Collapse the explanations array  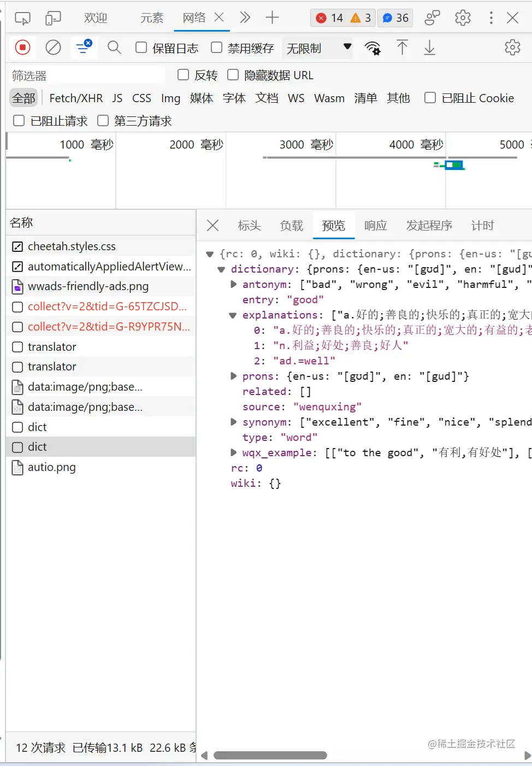click(x=233, y=315)
